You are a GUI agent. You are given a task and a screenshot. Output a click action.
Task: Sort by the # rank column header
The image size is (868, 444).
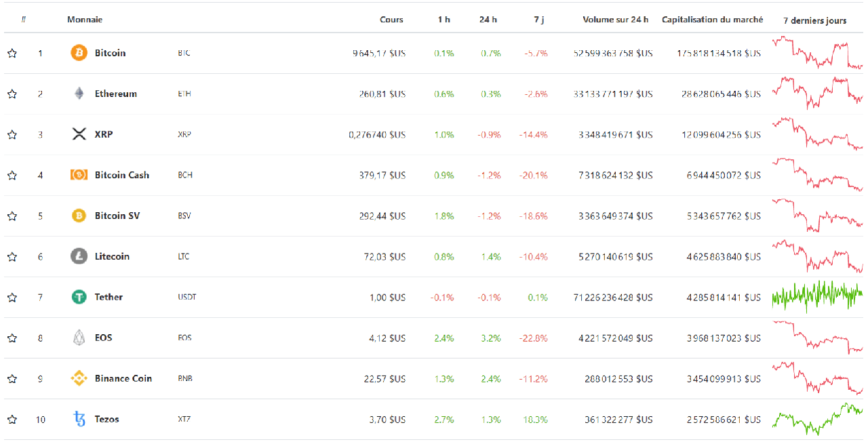pyautogui.click(x=24, y=20)
